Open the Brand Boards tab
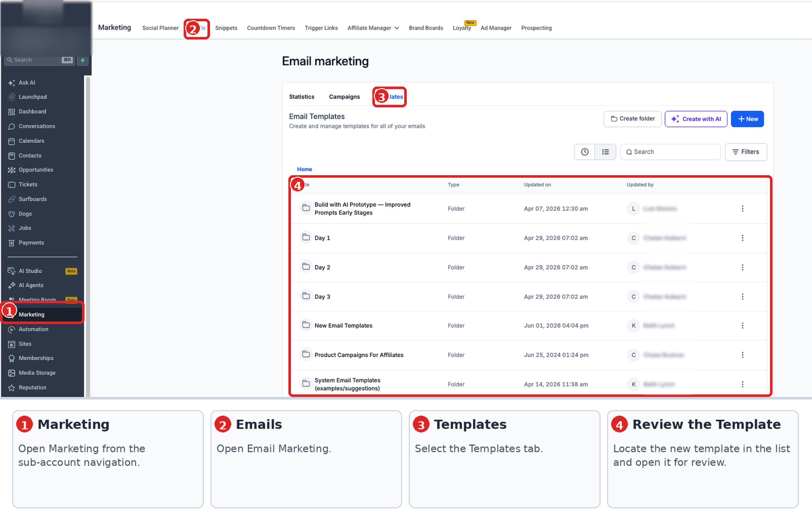 (426, 28)
